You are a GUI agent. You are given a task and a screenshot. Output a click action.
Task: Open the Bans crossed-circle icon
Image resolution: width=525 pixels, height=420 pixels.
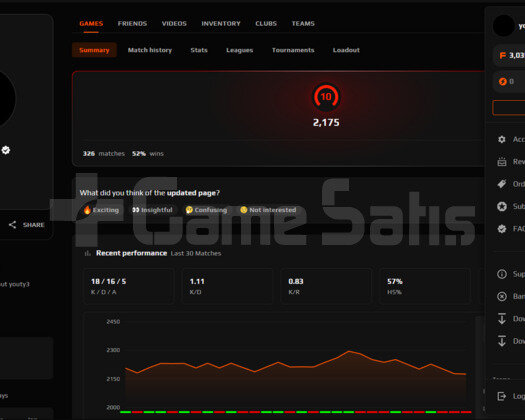coord(502,296)
